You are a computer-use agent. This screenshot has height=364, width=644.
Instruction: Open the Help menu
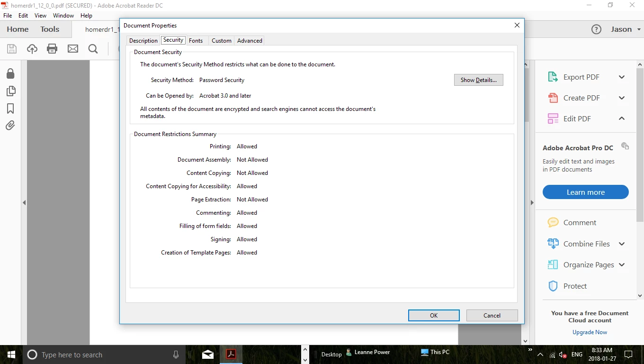click(x=86, y=16)
